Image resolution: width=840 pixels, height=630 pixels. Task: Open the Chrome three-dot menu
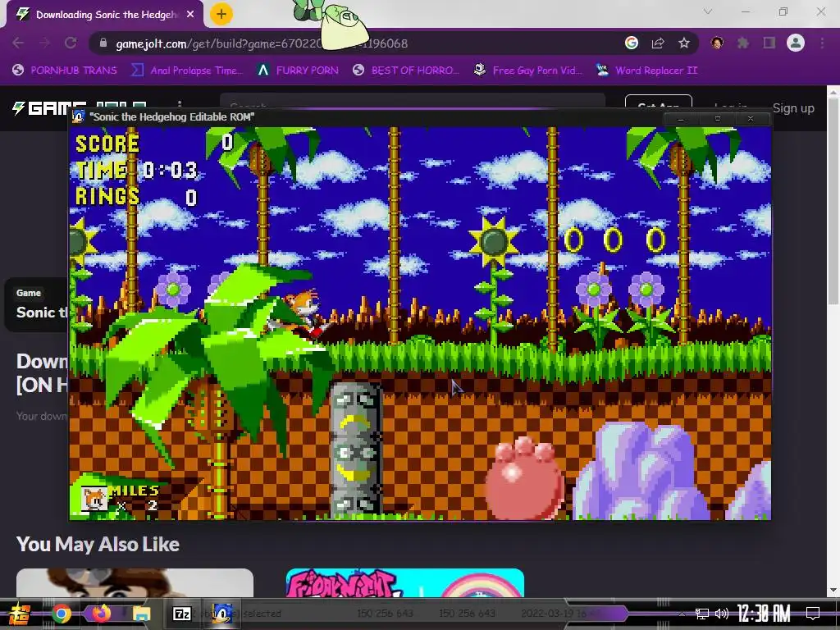point(822,43)
